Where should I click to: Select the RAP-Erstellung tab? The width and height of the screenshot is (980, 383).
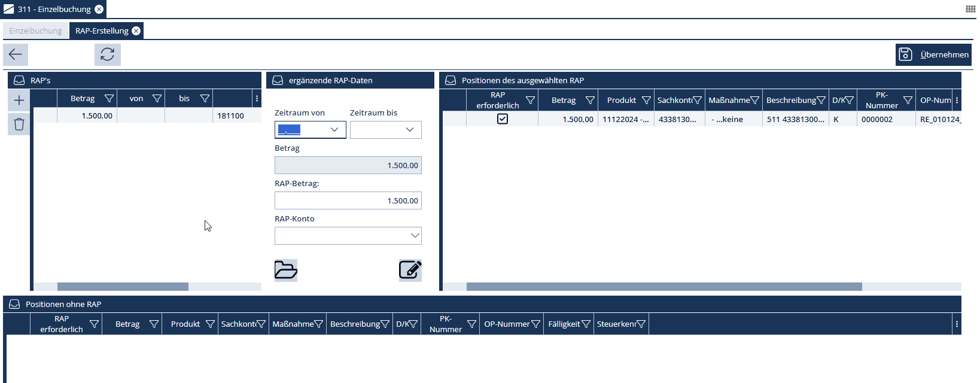pos(102,31)
